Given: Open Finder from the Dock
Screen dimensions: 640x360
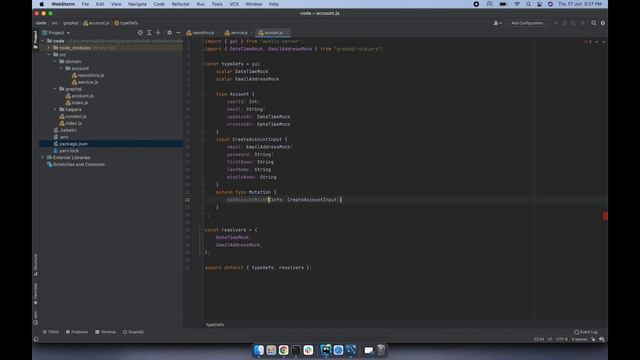Looking at the screenshot, I should 259,350.
